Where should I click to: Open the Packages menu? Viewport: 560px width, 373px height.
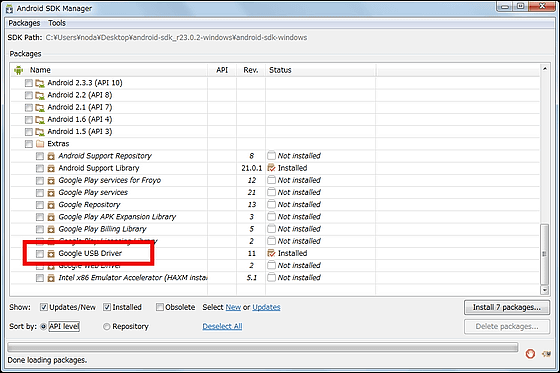[24, 23]
